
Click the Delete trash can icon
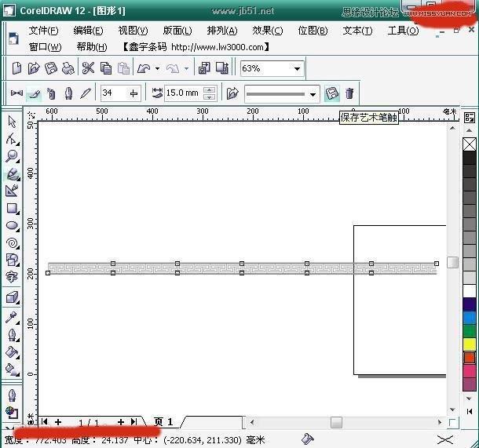tap(349, 93)
